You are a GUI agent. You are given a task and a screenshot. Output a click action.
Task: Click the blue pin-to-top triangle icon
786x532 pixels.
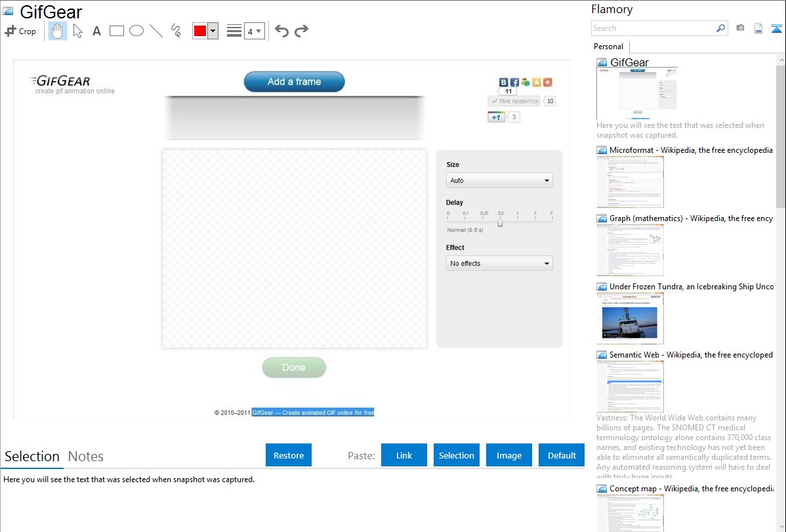776,28
